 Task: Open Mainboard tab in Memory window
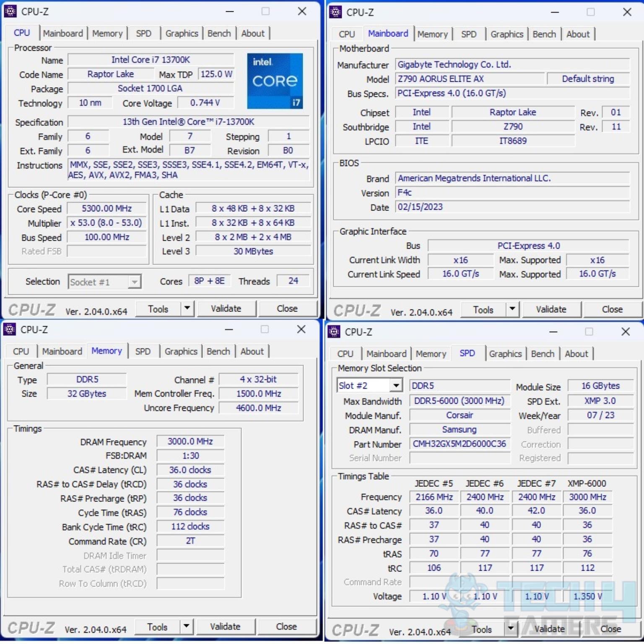(62, 351)
